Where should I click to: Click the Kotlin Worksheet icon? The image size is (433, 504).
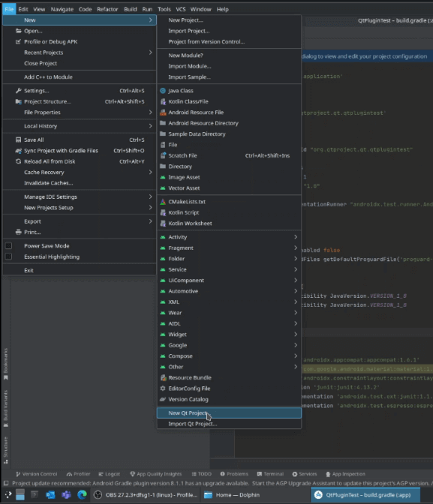click(x=163, y=223)
